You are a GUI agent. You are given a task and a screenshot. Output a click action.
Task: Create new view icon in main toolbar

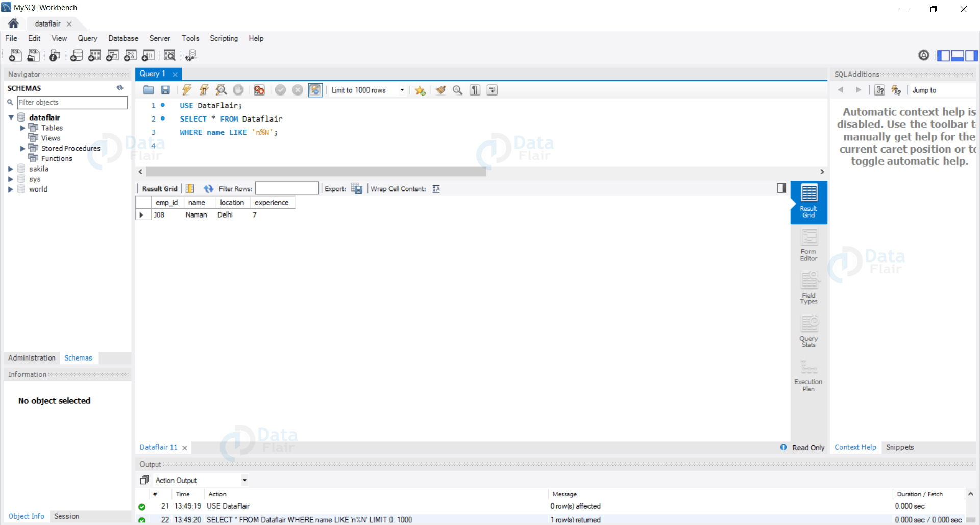pyautogui.click(x=112, y=55)
